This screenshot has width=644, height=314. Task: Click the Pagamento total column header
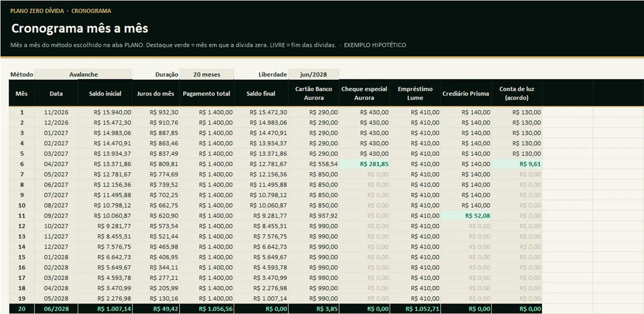[207, 93]
